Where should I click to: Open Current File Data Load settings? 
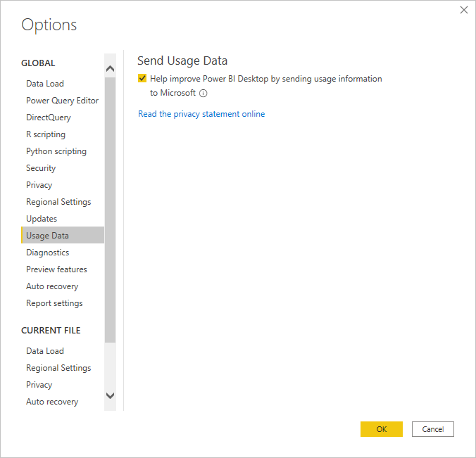(45, 351)
